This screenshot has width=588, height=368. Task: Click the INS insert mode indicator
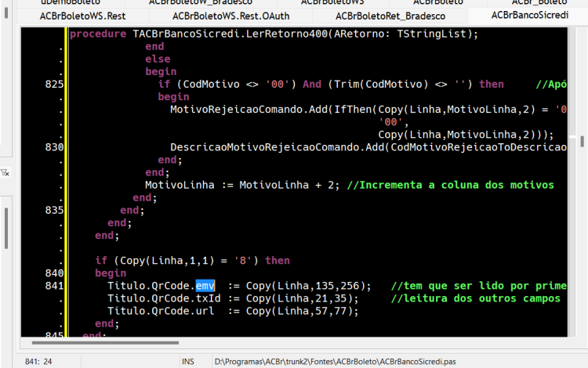click(x=188, y=362)
